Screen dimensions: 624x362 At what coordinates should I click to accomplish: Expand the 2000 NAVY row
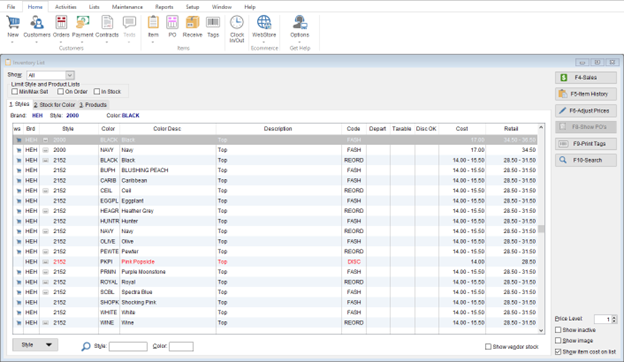tap(45, 150)
